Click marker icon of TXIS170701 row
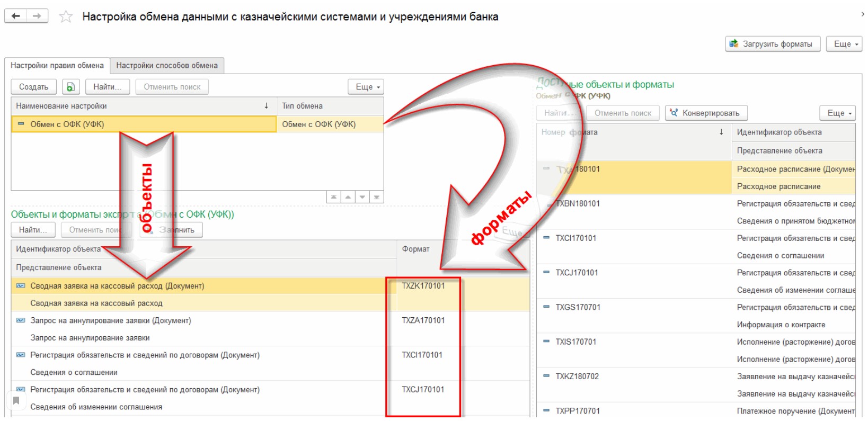868x421 pixels. click(546, 342)
